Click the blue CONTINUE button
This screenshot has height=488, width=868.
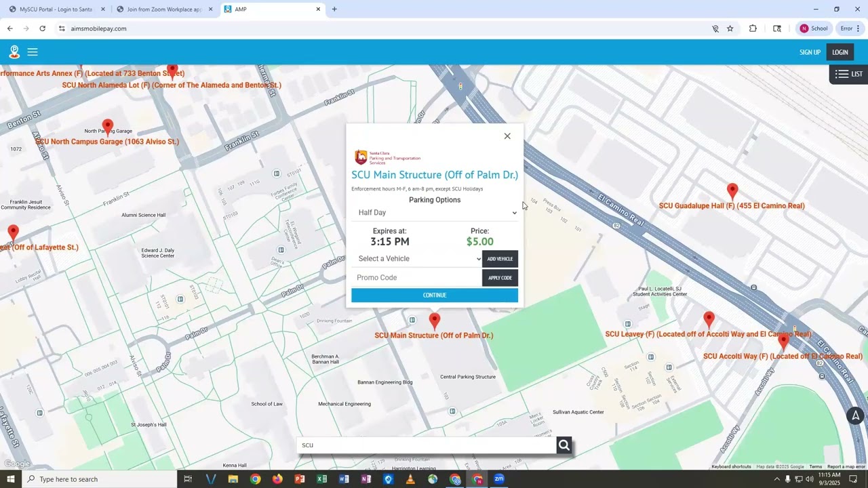click(x=435, y=296)
